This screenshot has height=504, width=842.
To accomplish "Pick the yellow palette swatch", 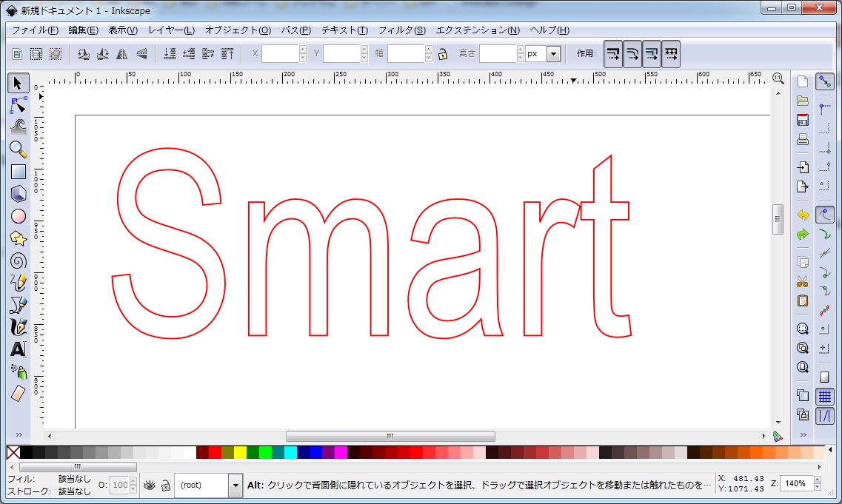I will tap(240, 452).
